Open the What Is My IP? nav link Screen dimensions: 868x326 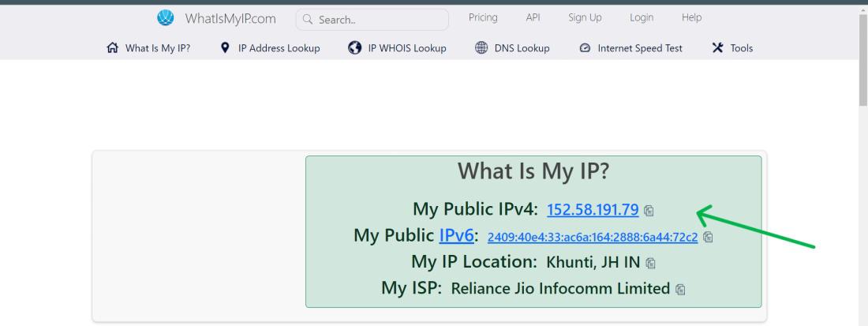[x=158, y=48]
